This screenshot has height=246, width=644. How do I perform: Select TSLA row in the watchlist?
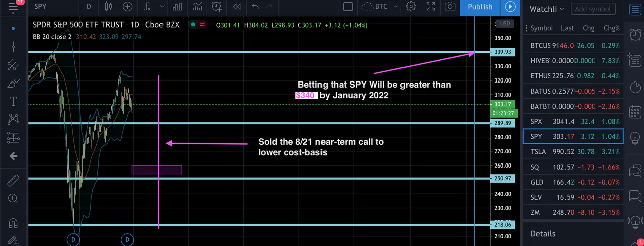coord(573,151)
